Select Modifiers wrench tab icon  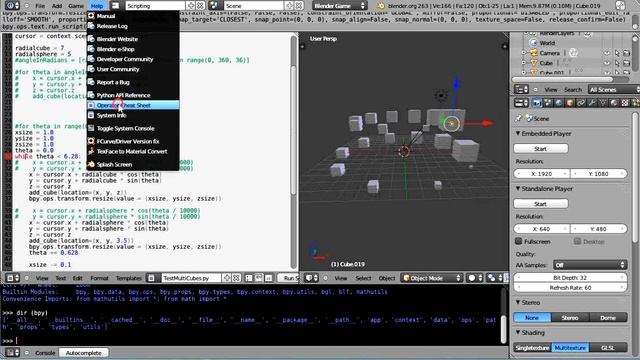pos(592,103)
